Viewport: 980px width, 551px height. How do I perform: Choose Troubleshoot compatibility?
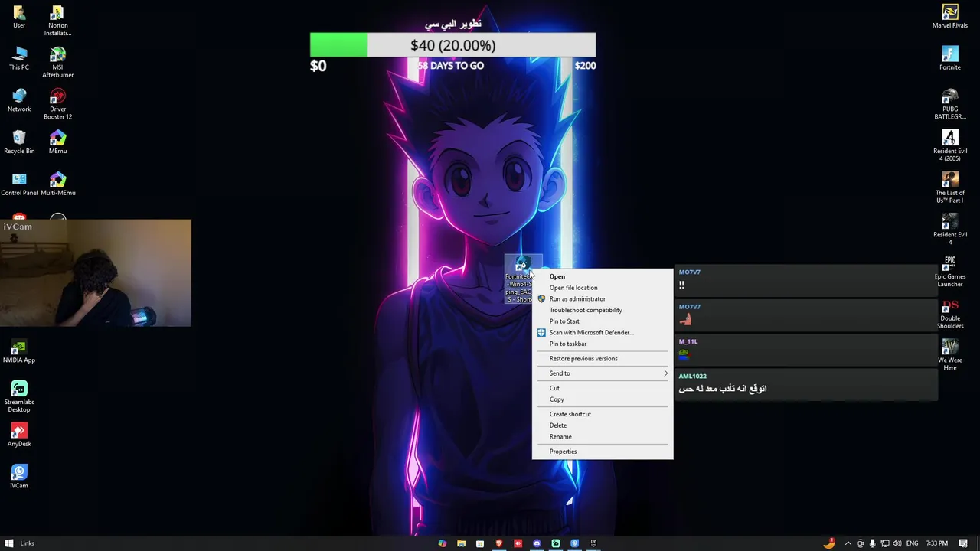click(x=603, y=310)
